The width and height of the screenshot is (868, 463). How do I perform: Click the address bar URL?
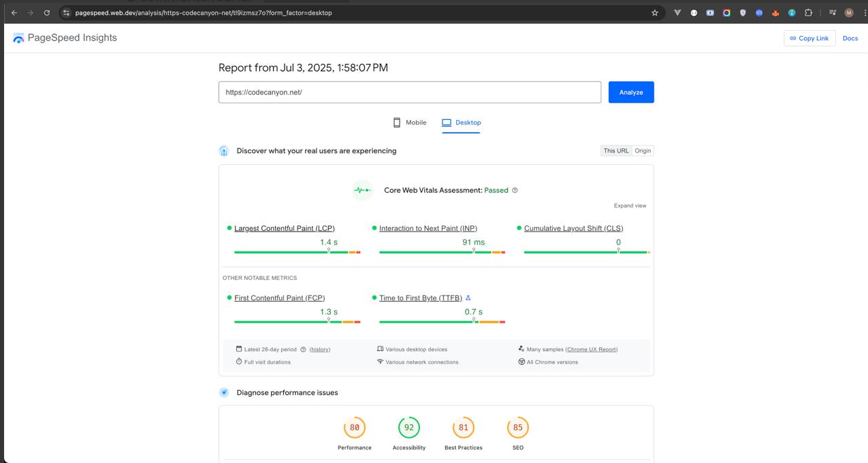(x=204, y=12)
